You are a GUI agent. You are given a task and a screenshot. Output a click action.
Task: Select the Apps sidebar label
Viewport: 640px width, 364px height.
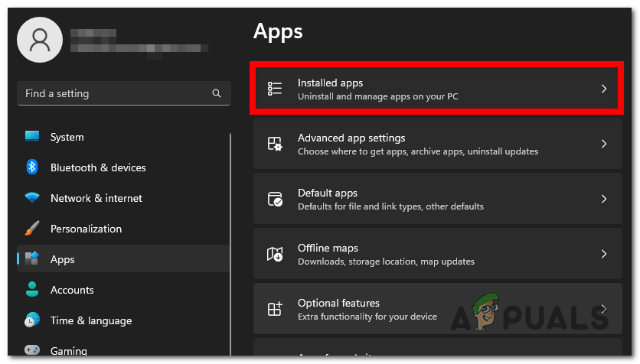tap(63, 260)
